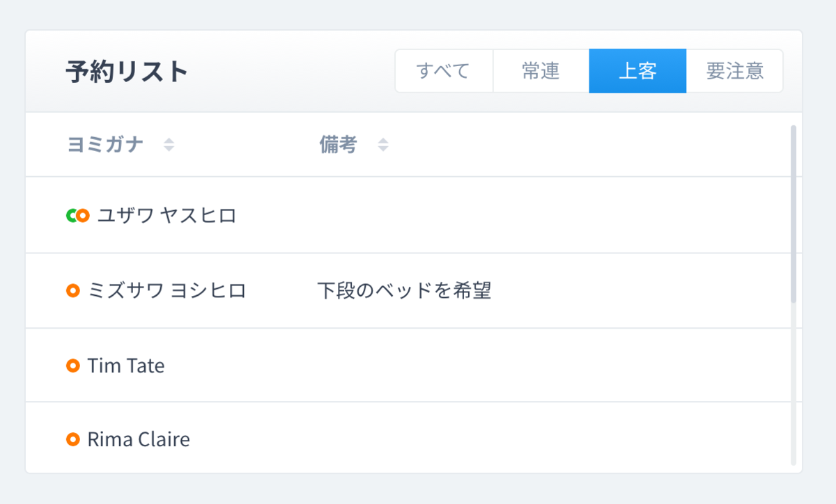Screen dimensions: 836x504
Task: Click the green status icon beside ユザワ ヤスヒロ
Action: coord(70,216)
